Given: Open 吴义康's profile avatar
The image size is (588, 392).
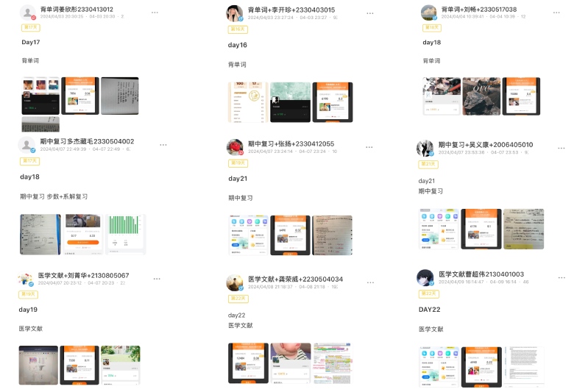Looking at the screenshot, I should [x=425, y=148].
